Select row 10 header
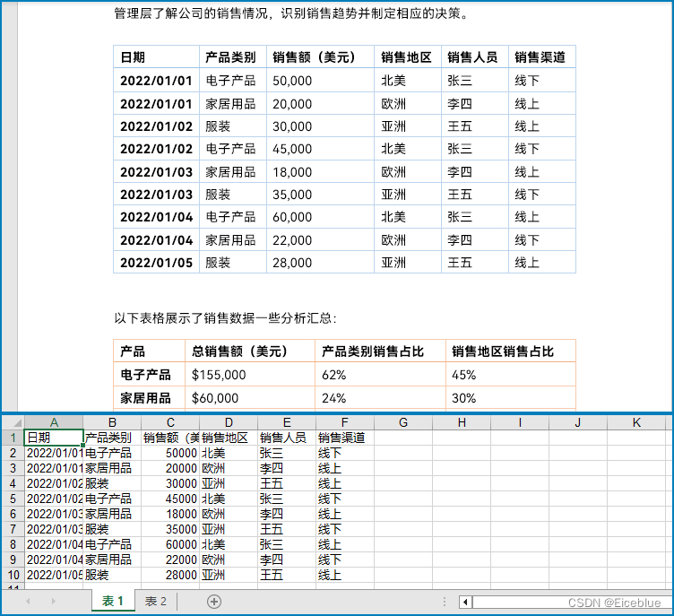Screen dimensions: 674x616 (13, 575)
